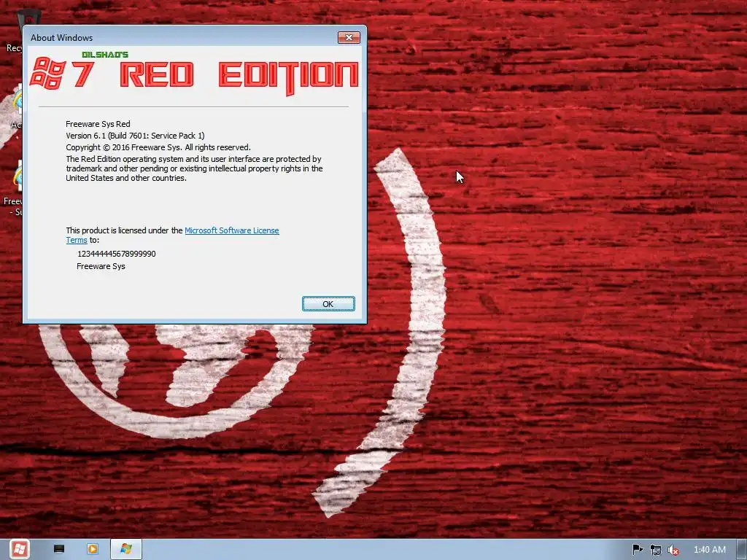
Task: Open the red Start menu button
Action: click(x=19, y=549)
